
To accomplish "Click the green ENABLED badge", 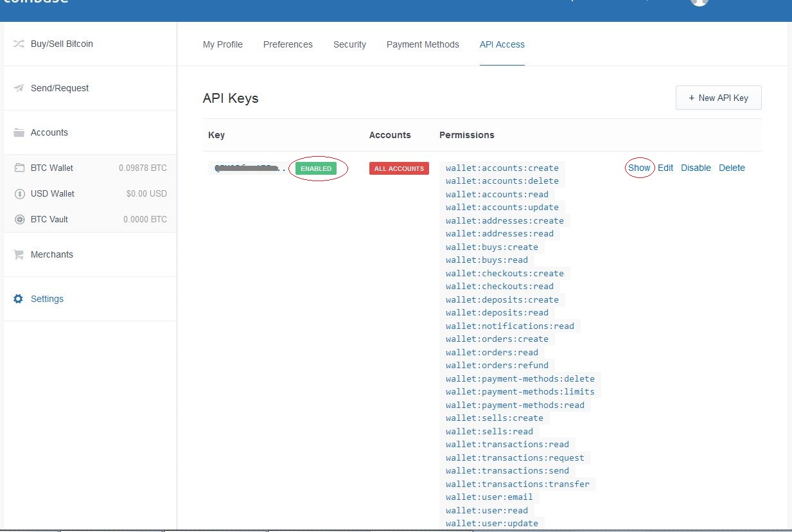I will (x=316, y=168).
